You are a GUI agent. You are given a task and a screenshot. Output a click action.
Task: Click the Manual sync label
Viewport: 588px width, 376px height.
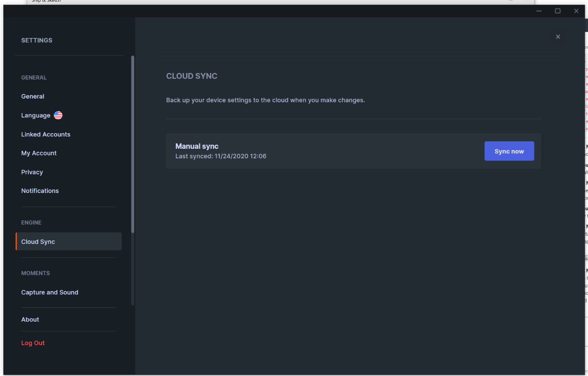pyautogui.click(x=197, y=146)
